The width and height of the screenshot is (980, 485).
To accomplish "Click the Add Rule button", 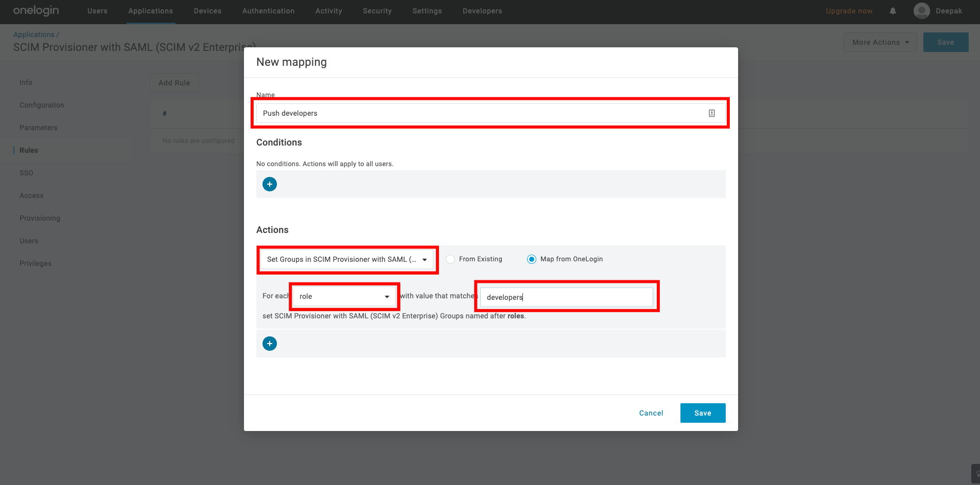I will pyautogui.click(x=174, y=83).
